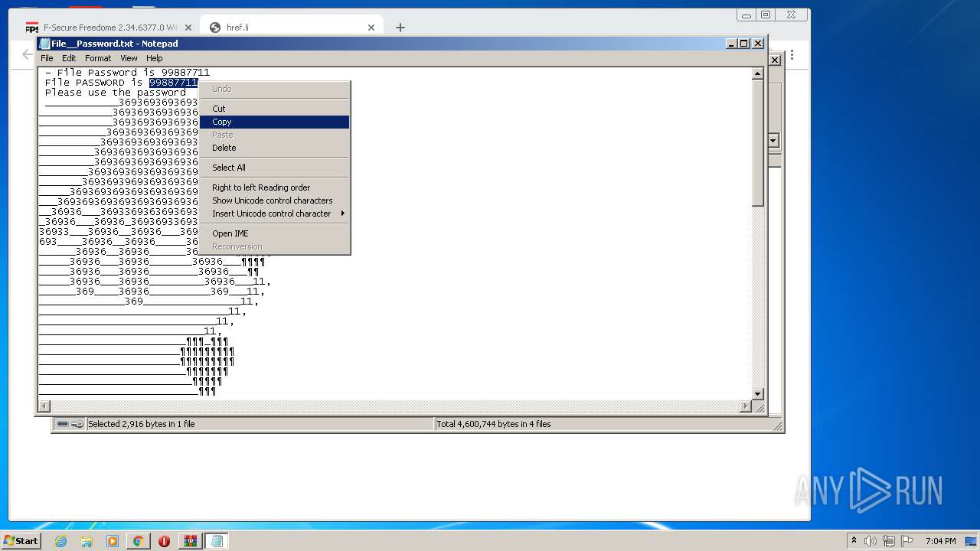Viewport: 980px width, 551px height.
Task: Switch to F-Secure Freedome browser tab
Action: [109, 28]
